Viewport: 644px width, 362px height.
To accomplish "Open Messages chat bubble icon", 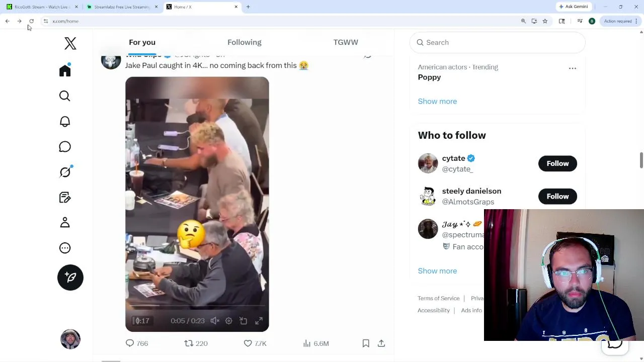I will pos(65,147).
